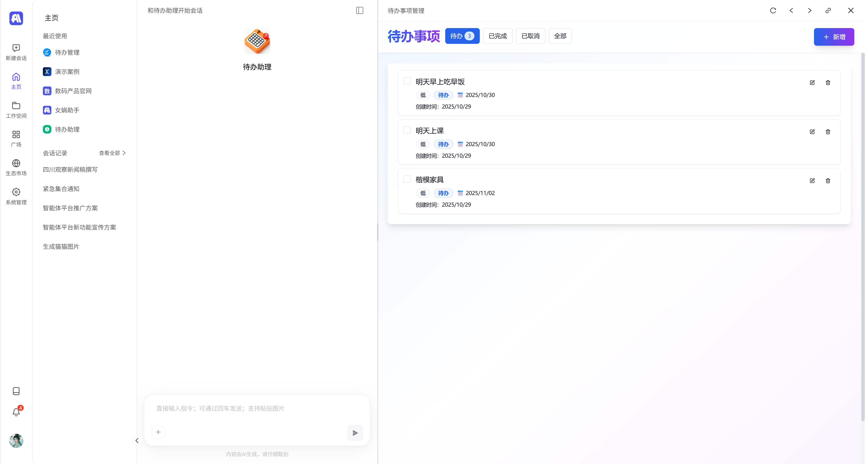
Task: Collapse the sidebar with left chevron
Action: [137, 440]
